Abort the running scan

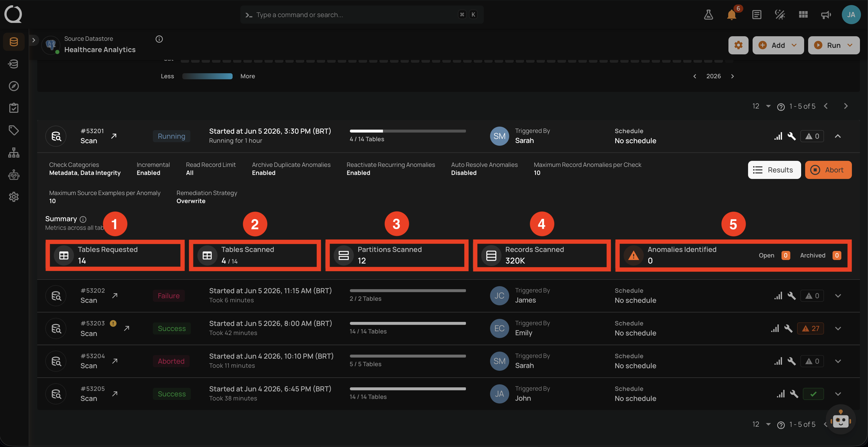(828, 170)
